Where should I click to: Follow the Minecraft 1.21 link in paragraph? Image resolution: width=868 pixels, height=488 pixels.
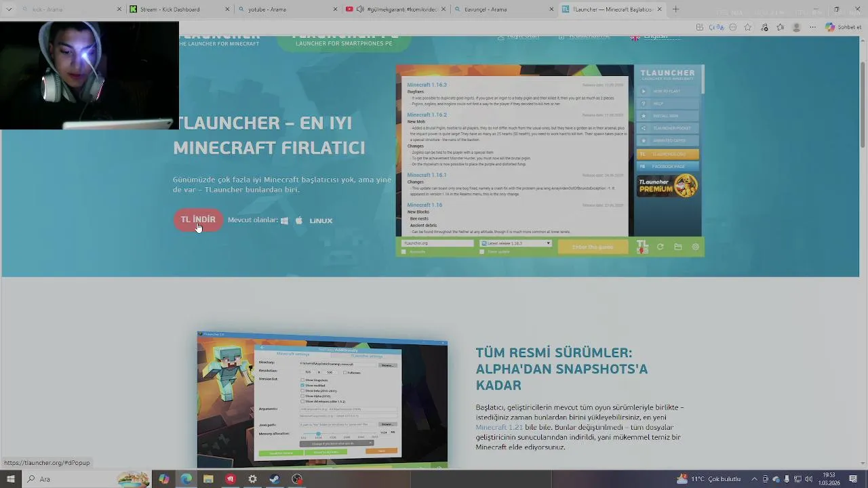tap(499, 428)
